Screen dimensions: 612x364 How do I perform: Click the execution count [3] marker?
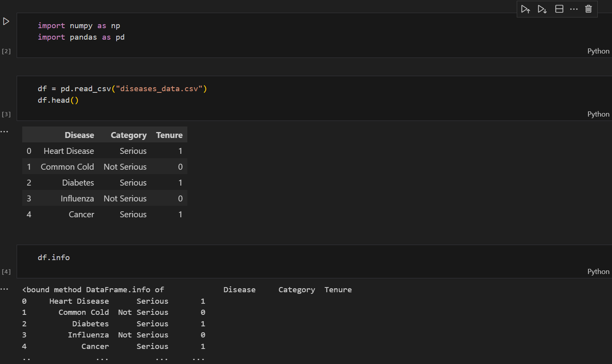coord(6,114)
